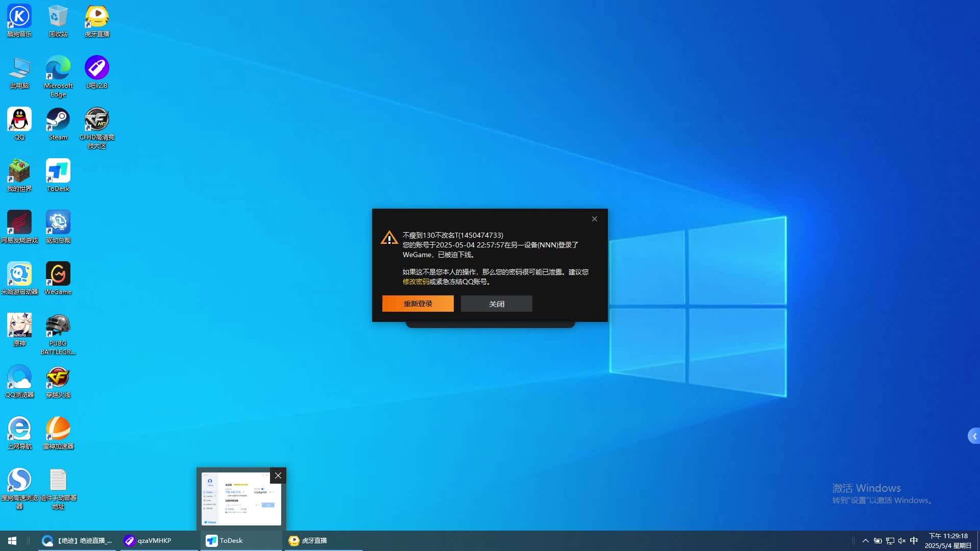Select the ToDesk window preview thumbnail

[x=241, y=498]
